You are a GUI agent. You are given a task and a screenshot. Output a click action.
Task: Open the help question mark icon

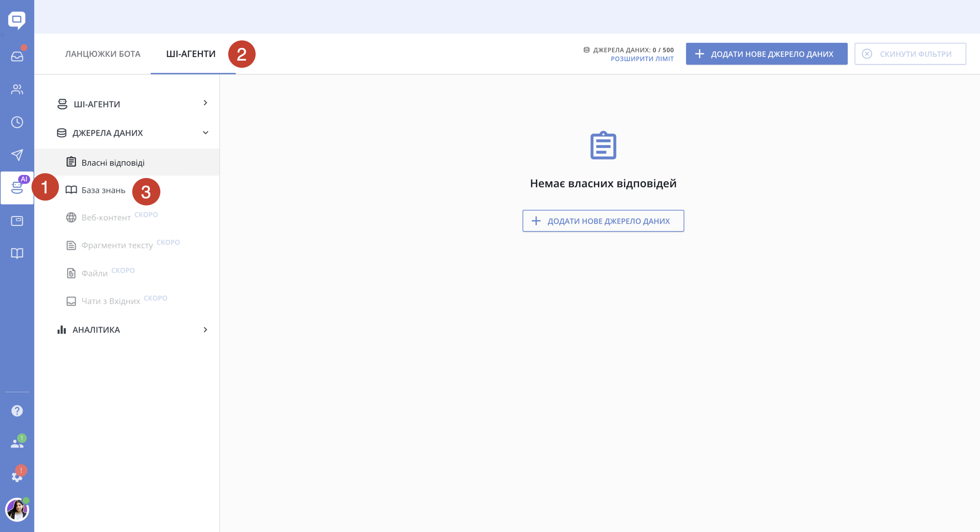pyautogui.click(x=17, y=411)
